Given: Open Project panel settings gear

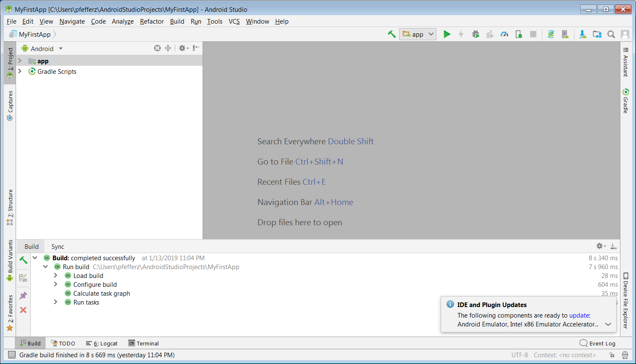Looking at the screenshot, I should coord(183,48).
